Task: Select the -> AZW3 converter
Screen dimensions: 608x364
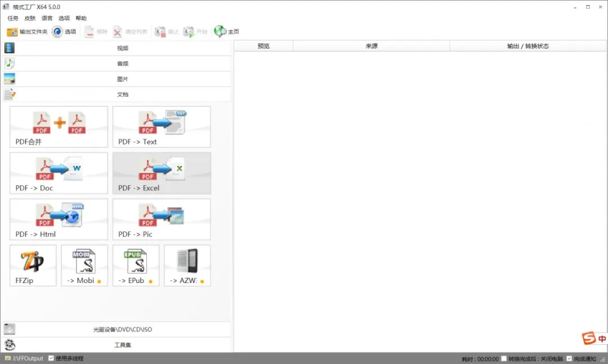Action: click(187, 266)
